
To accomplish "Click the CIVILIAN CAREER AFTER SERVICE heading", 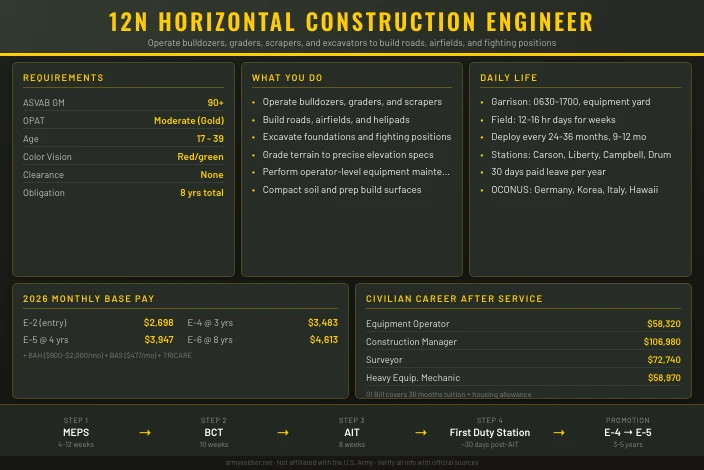I will pos(454,299).
